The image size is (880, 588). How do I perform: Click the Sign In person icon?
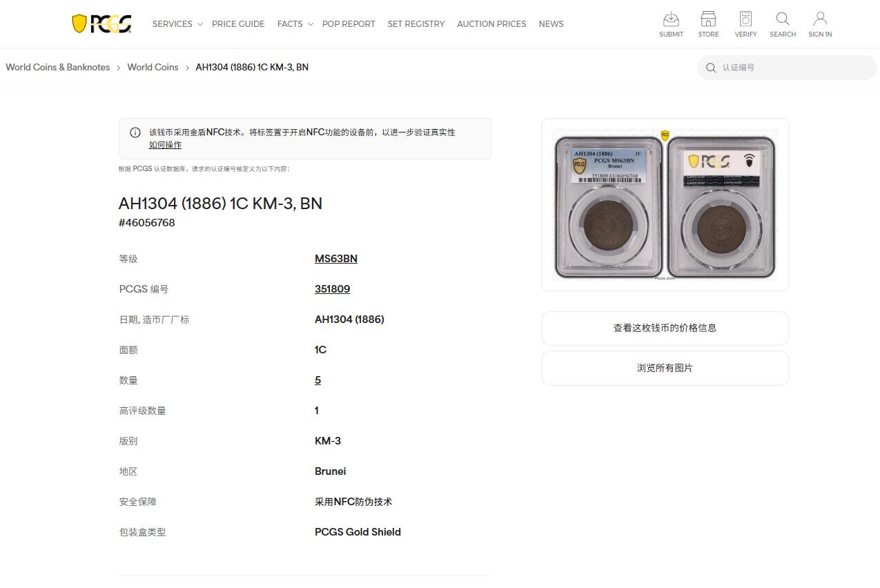[x=820, y=24]
